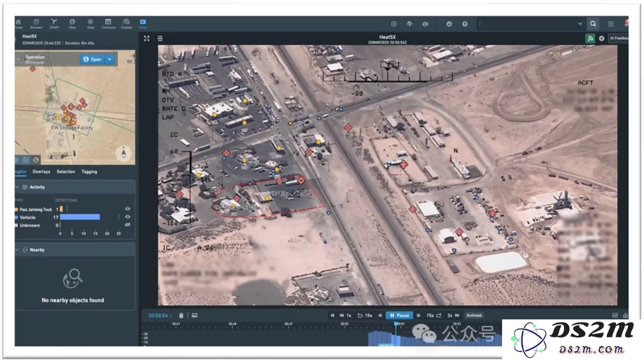Click the circled up-arrow icon in top bar

[465, 24]
